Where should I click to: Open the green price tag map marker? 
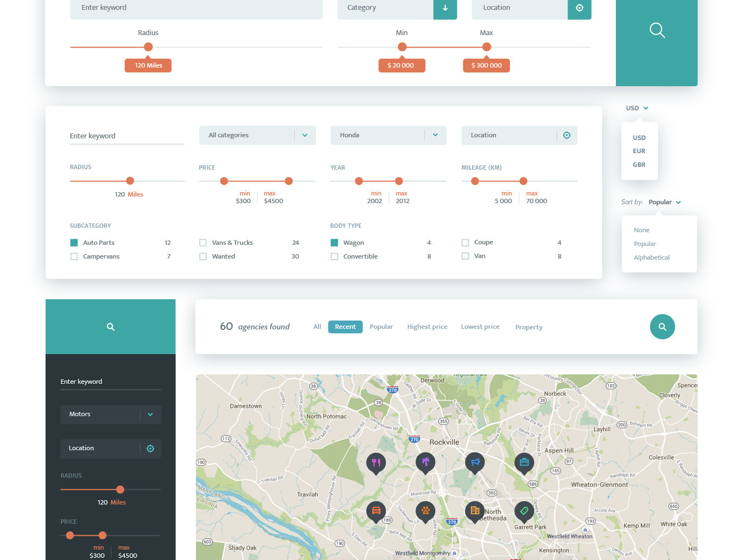pos(524,511)
